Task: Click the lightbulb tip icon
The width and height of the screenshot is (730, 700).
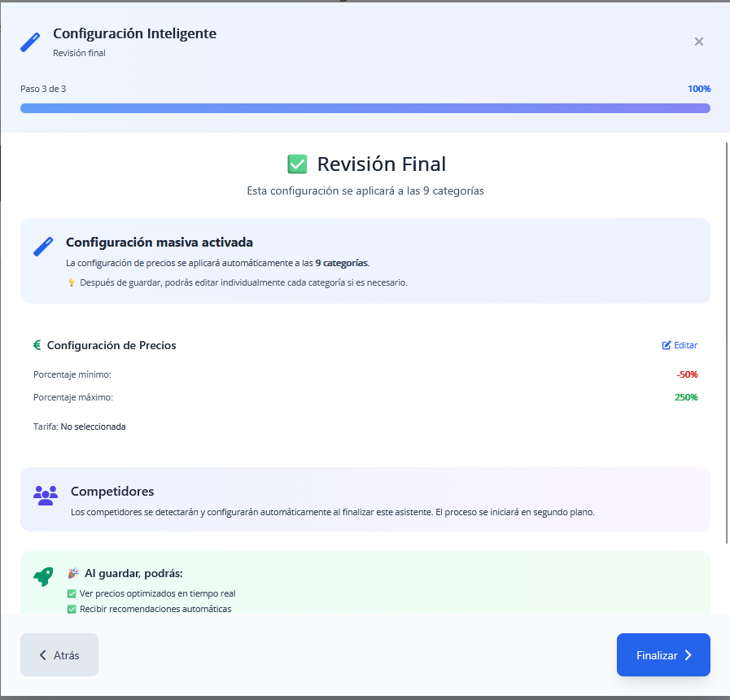Action: [72, 283]
